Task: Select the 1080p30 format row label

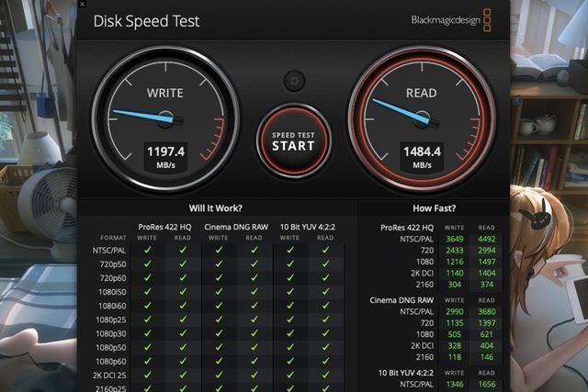Action: click(110, 333)
